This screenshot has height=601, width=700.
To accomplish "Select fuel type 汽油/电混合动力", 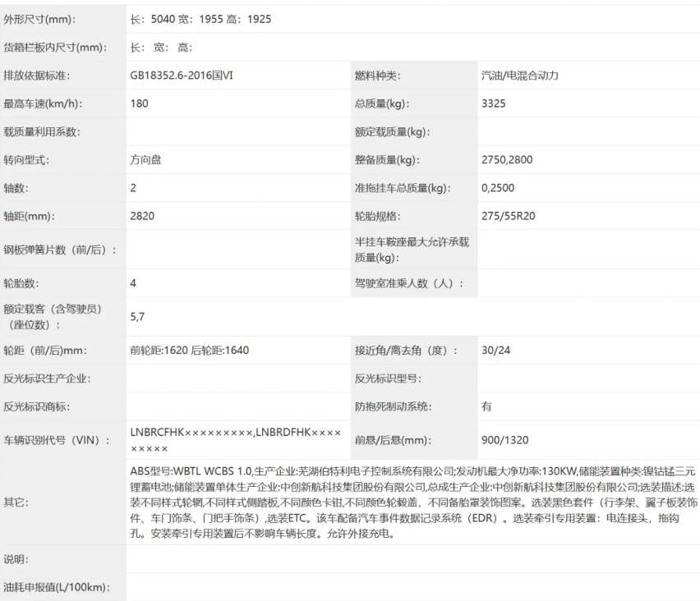I will (x=519, y=76).
